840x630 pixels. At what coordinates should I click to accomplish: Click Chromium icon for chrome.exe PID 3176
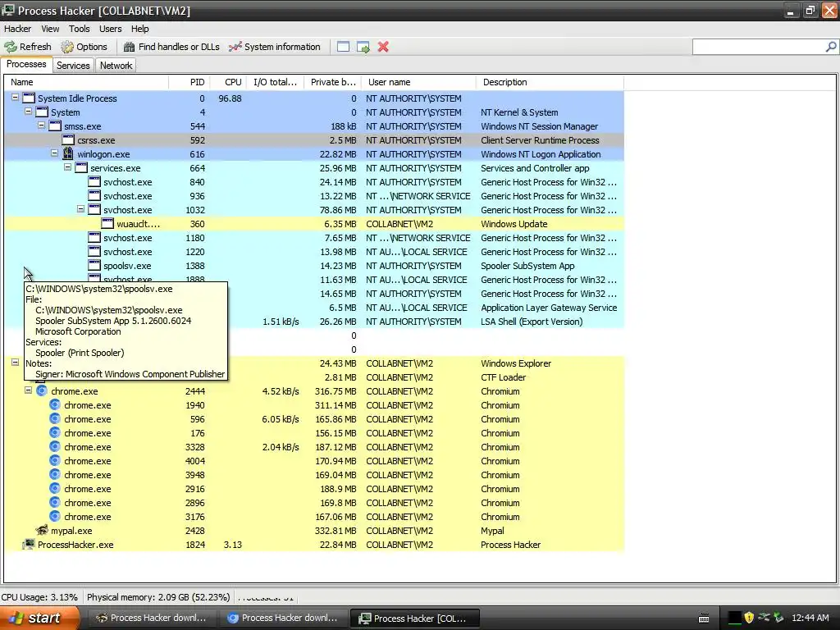coord(55,516)
